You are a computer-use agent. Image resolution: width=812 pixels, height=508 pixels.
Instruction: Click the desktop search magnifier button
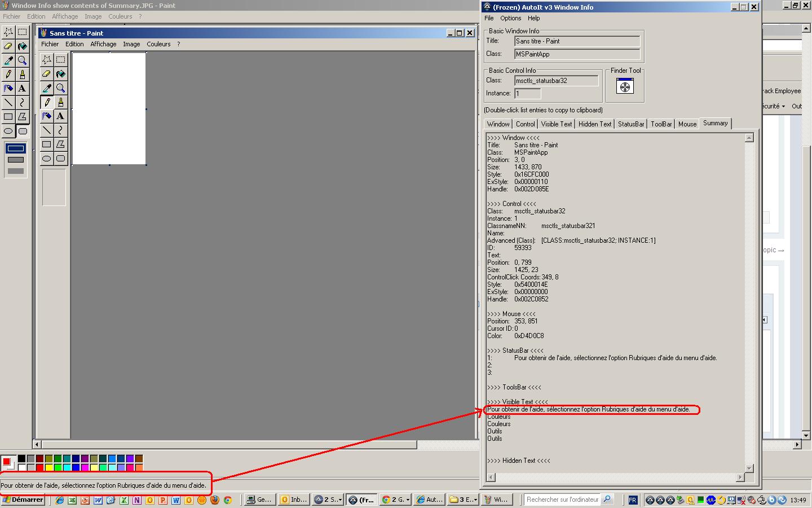point(607,500)
